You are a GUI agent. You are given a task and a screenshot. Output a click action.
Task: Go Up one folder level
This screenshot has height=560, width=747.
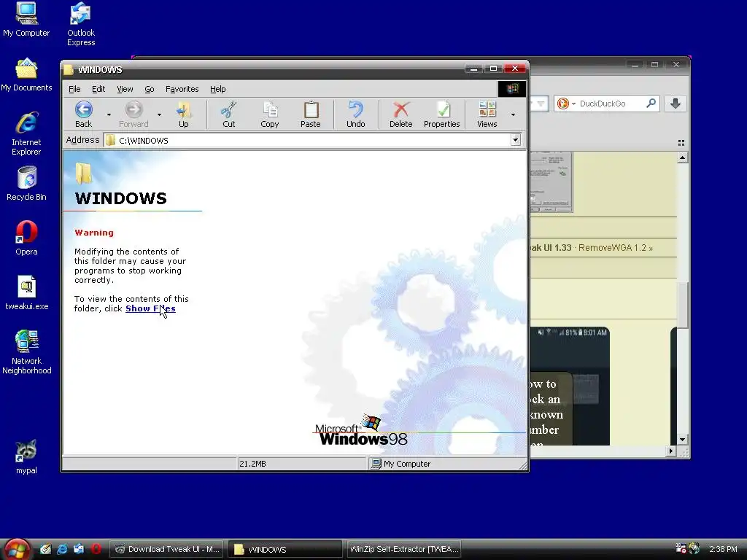tap(183, 114)
